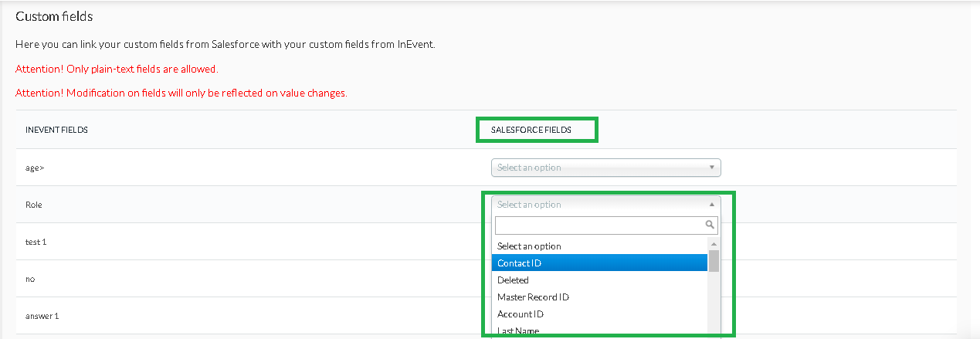The height and width of the screenshot is (339, 980).
Task: Click the 'test 1' field row label
Action: 36,242
